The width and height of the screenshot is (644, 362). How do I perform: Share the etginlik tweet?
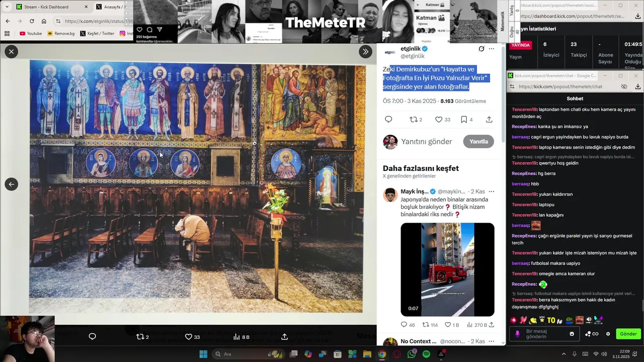(x=489, y=119)
